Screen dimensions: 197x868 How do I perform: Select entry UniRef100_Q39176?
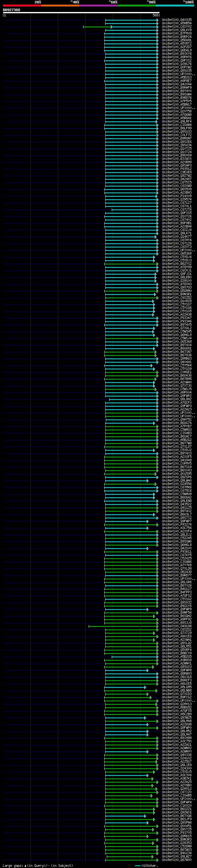[x=177, y=64]
